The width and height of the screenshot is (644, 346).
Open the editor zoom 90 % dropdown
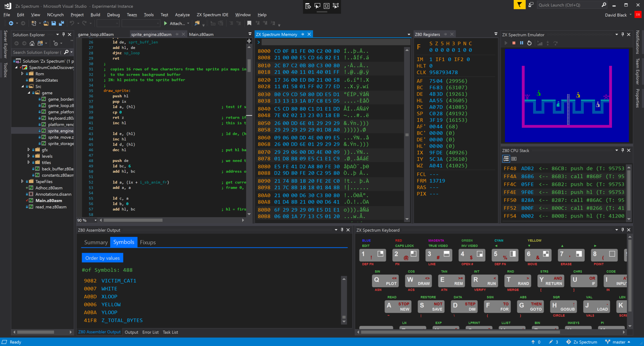click(95, 220)
